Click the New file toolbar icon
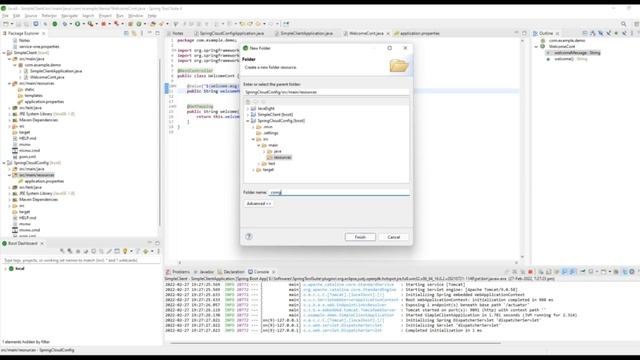Screen dimensions: 640x360 point(6,24)
